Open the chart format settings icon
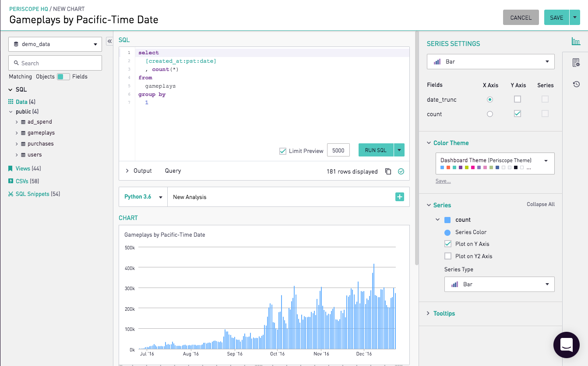Image resolution: width=588 pixels, height=366 pixels. (576, 63)
